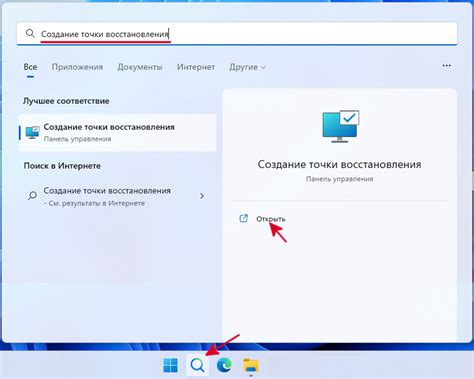Click Панель управления text in preview pane
Image resolution: width=474 pixels, height=379 pixels.
coord(339,179)
